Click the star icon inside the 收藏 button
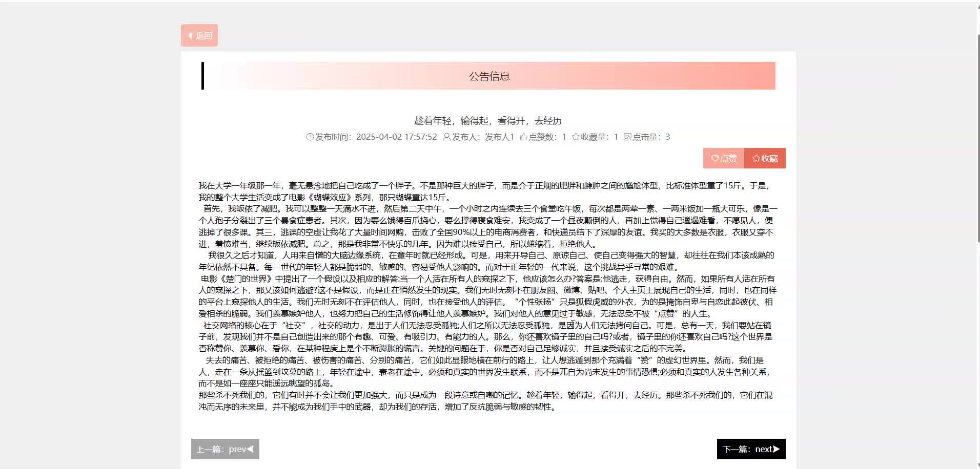This screenshot has height=469, width=980. (x=757, y=158)
